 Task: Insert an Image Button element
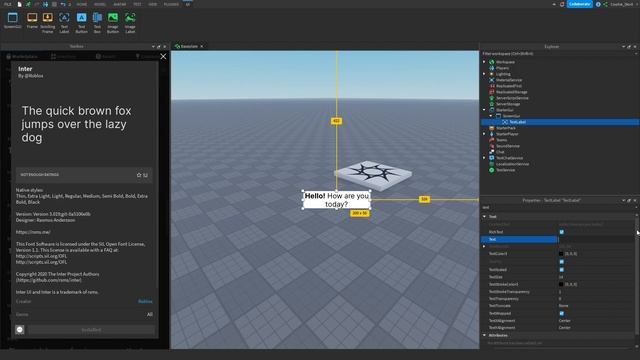pos(113,22)
